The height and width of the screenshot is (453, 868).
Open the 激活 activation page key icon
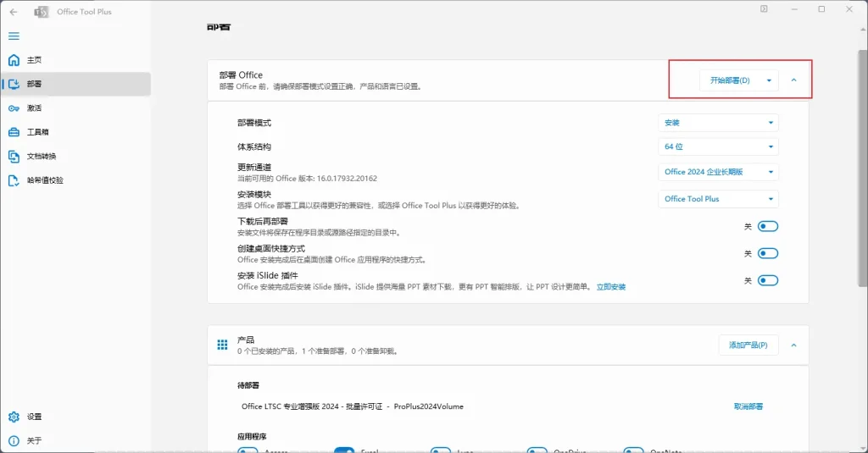click(x=14, y=108)
